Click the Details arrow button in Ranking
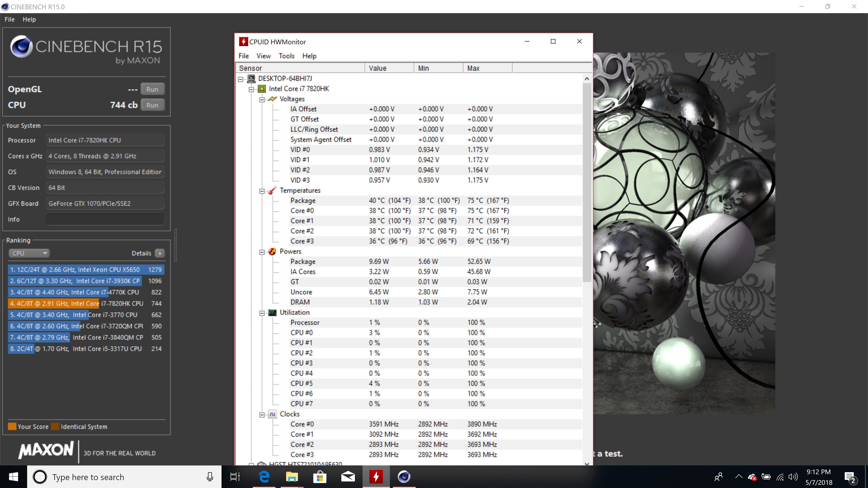Image resolution: width=868 pixels, height=488 pixels. coord(160,253)
